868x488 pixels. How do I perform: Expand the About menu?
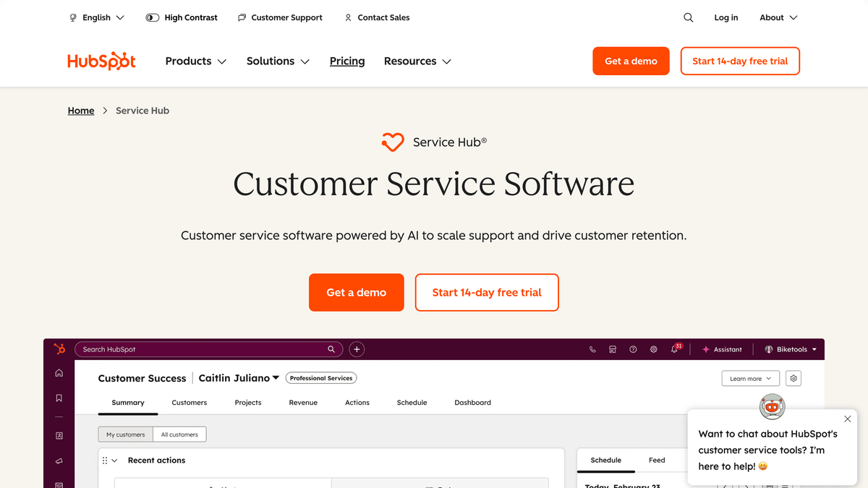coord(778,17)
